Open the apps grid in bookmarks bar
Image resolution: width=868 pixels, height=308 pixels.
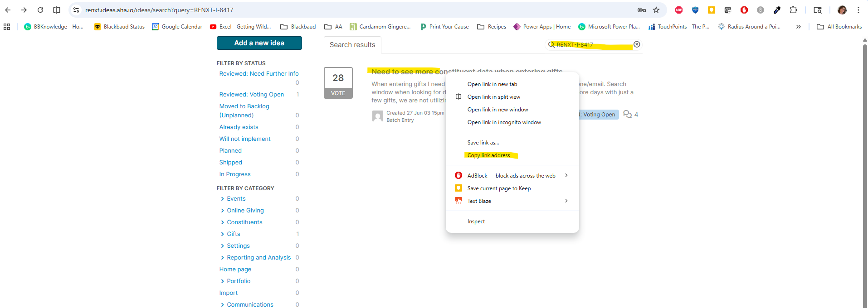point(7,27)
